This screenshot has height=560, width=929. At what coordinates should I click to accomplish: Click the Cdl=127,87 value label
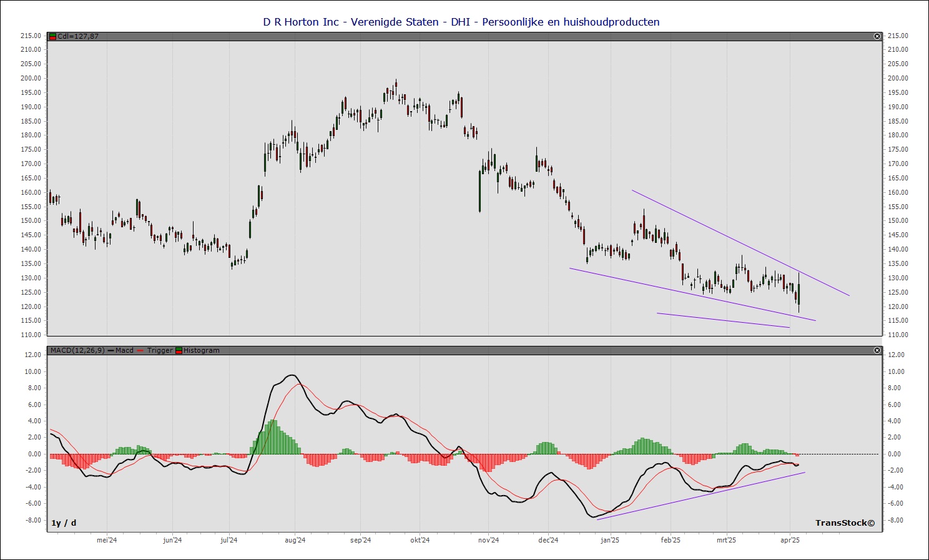(x=78, y=36)
